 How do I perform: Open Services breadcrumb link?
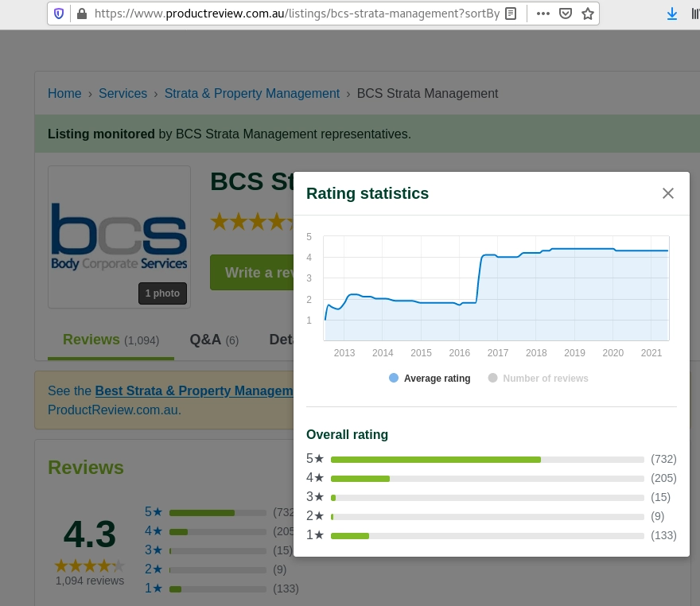tap(122, 93)
